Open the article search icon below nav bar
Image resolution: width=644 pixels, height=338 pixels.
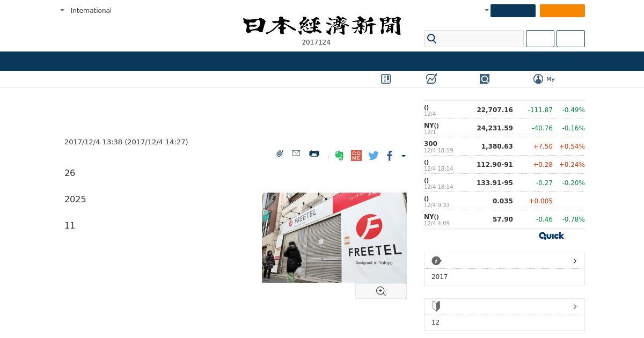[485, 79]
